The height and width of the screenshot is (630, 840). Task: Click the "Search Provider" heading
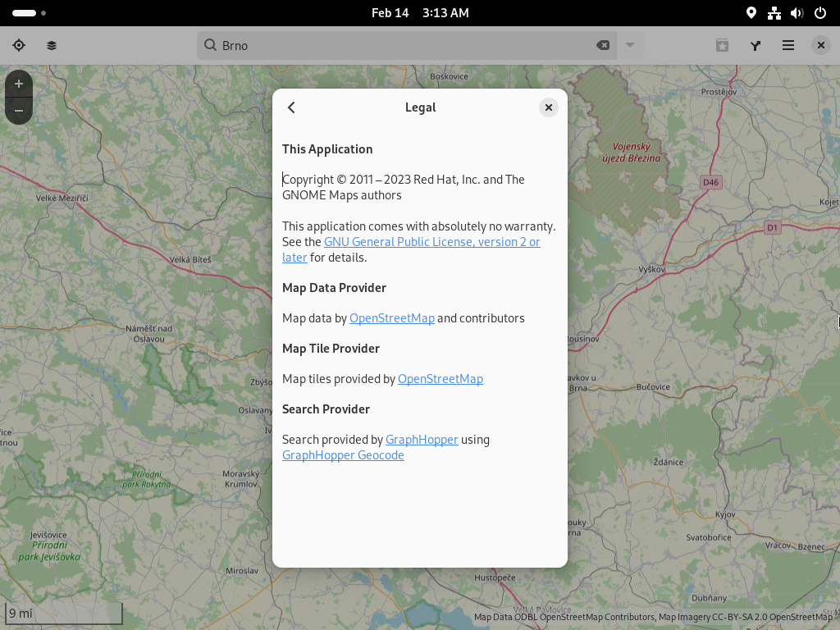pyautogui.click(x=326, y=409)
